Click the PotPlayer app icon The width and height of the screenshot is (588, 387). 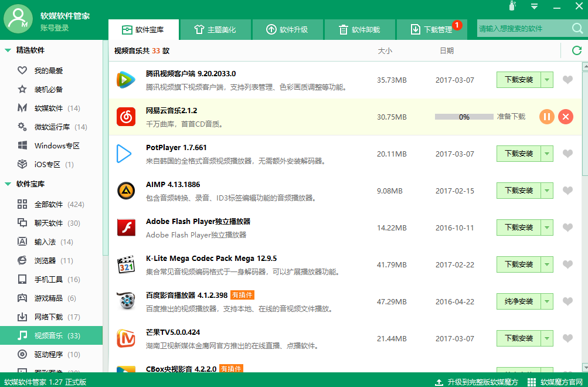click(124, 154)
